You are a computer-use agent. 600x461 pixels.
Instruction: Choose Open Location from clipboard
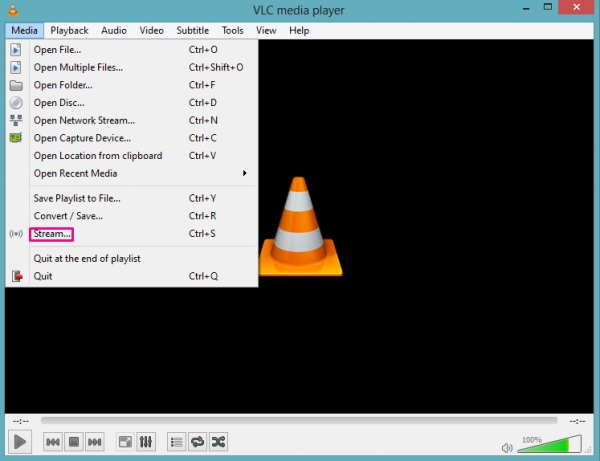tap(132, 156)
